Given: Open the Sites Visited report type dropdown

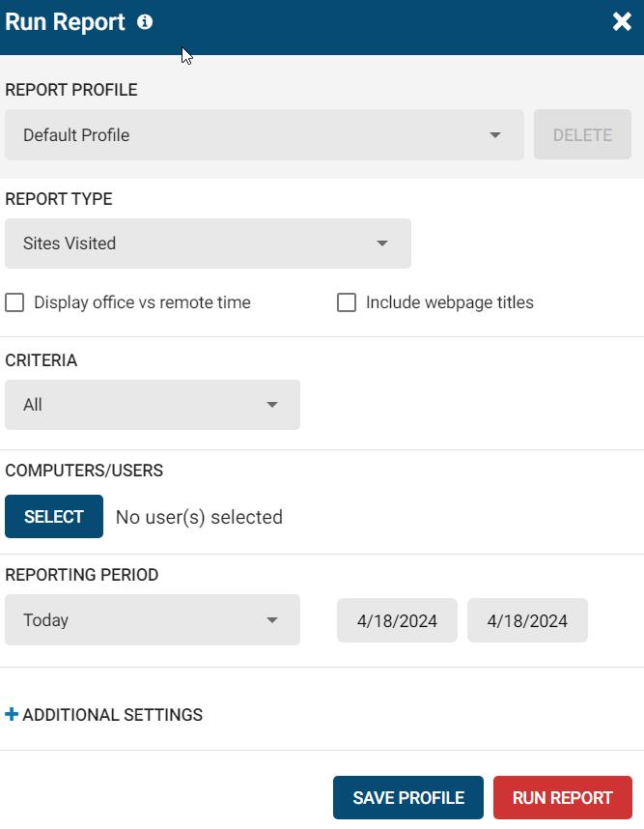Looking at the screenshot, I should tap(208, 243).
